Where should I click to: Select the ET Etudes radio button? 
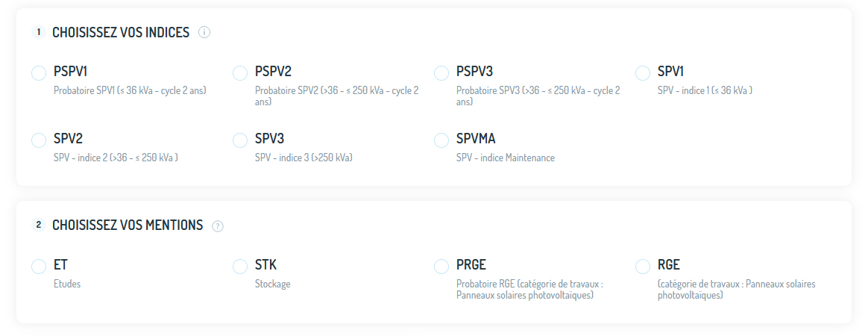click(x=39, y=267)
